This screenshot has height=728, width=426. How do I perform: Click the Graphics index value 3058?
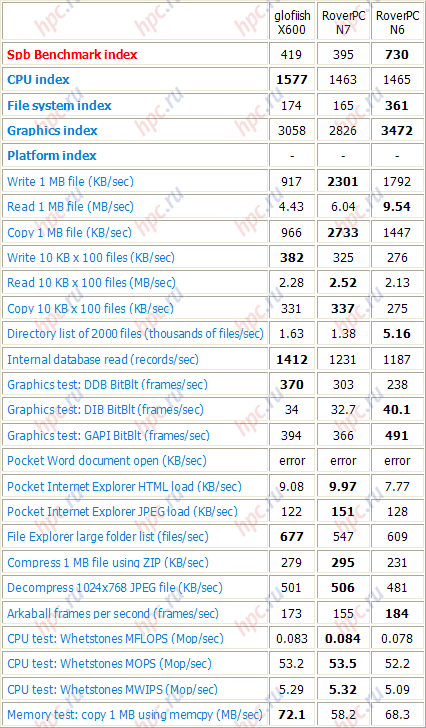coord(291,131)
